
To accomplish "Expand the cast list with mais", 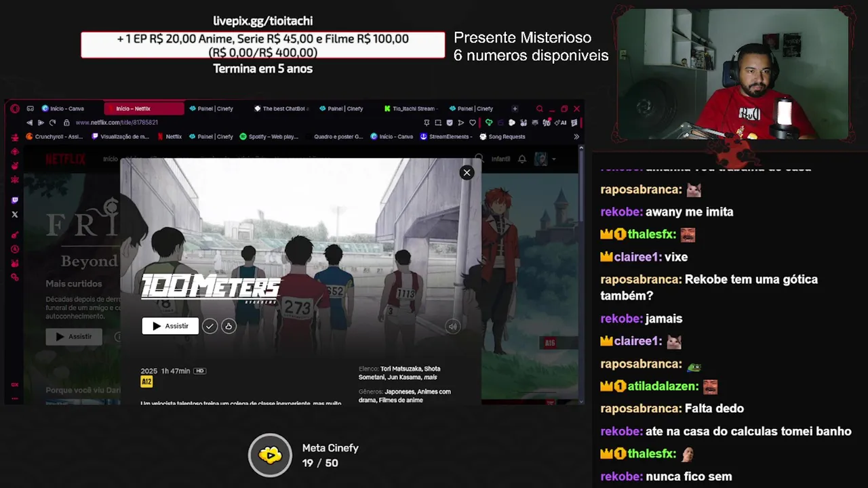I will tap(430, 378).
